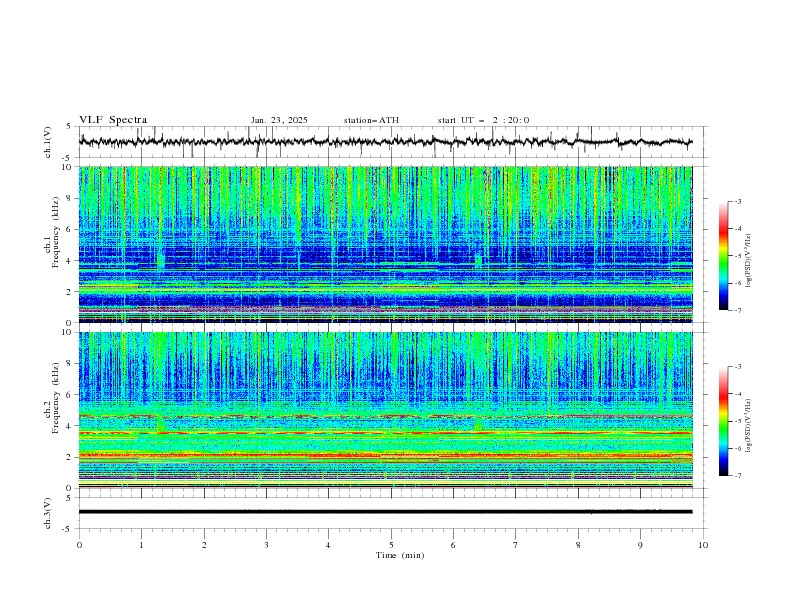Viewport: 792px width, 612px height.
Task: Click the "ch.3(V)" axis label
Action: click(x=48, y=513)
